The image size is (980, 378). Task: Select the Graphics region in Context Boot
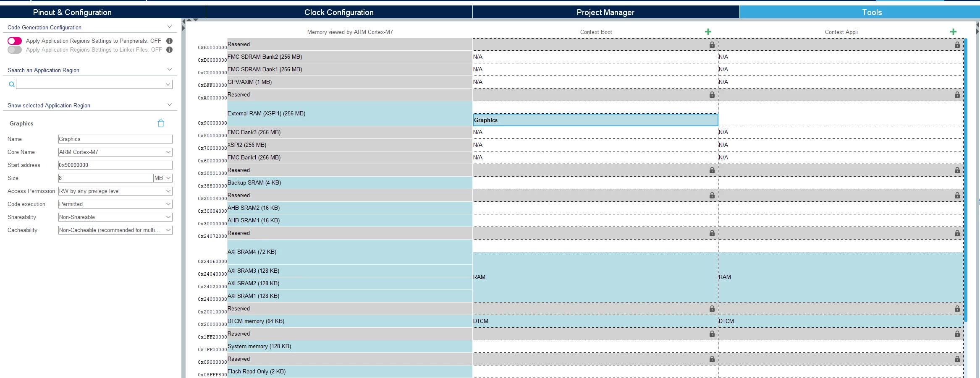click(x=595, y=120)
